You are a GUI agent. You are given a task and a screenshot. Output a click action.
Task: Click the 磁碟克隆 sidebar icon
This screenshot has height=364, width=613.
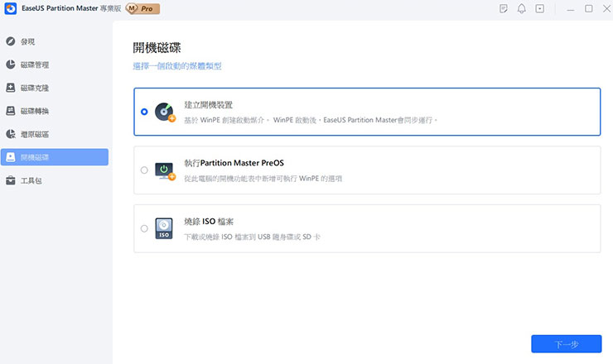[11, 88]
